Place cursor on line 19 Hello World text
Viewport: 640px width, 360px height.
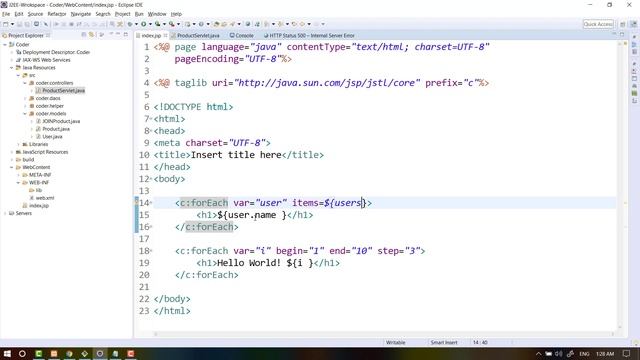pos(249,263)
